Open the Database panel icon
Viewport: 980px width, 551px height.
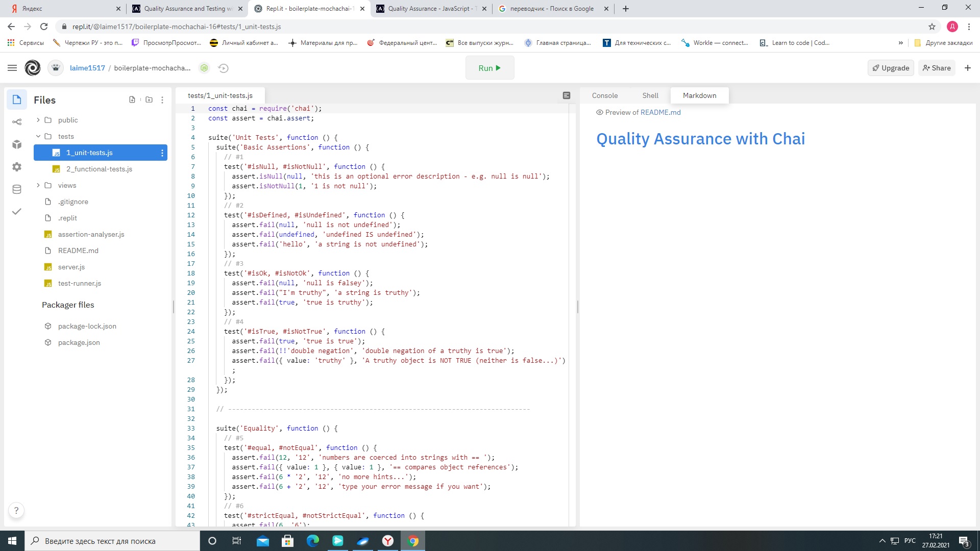(x=17, y=189)
